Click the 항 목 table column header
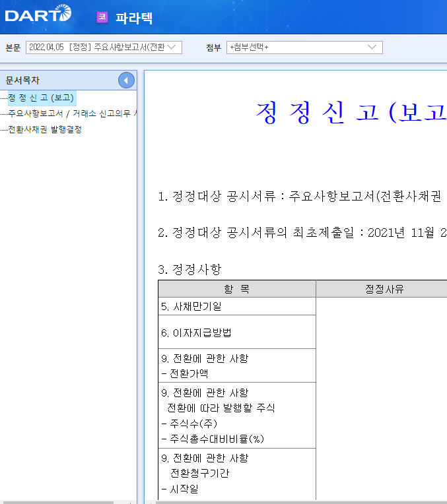 click(237, 289)
